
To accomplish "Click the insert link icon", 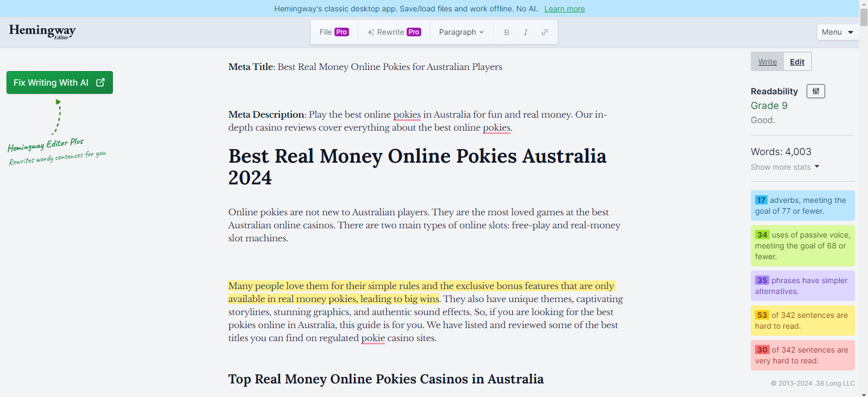I will pyautogui.click(x=544, y=33).
